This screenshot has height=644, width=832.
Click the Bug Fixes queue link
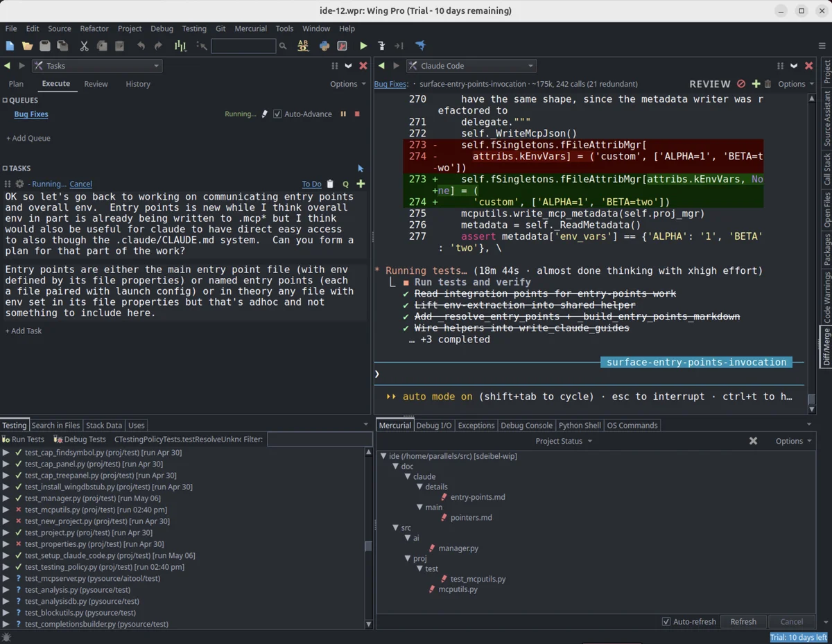[31, 114]
